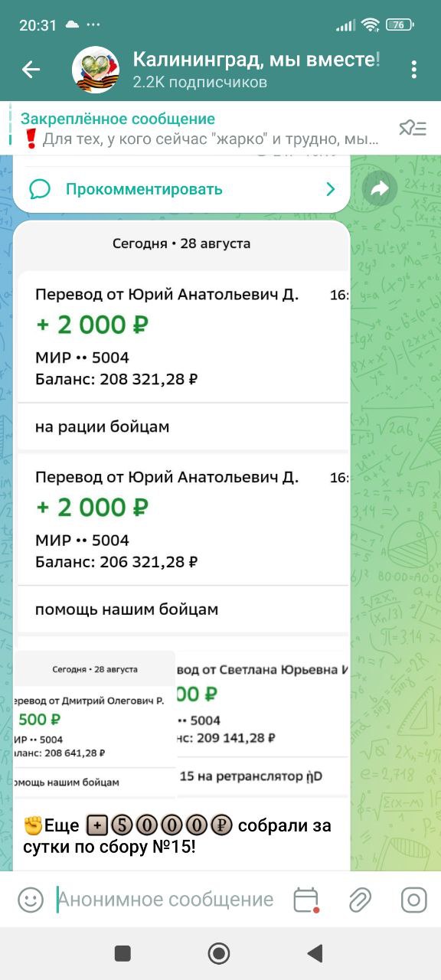Open the three-dot options menu
This screenshot has height=980, width=441.
click(413, 70)
